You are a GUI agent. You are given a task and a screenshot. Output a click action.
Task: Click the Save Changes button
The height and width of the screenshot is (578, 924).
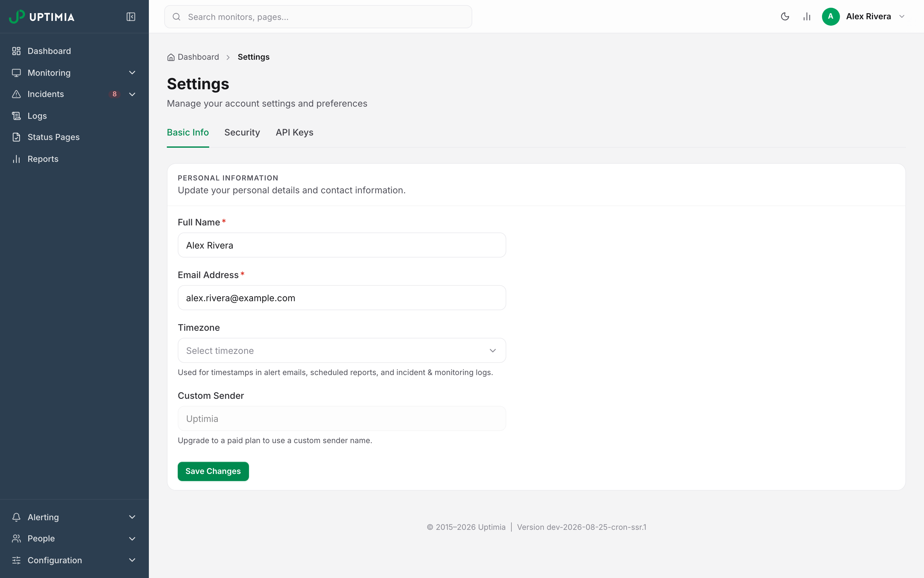pos(213,471)
